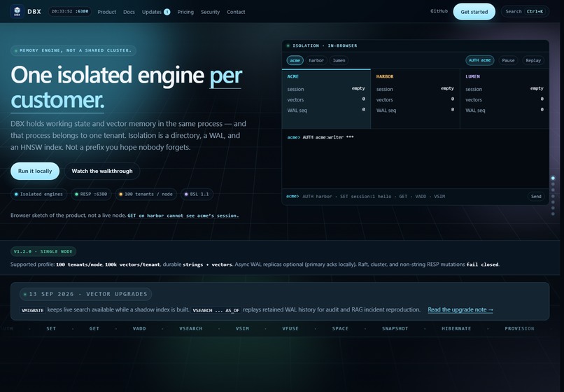Viewport: 564px width, 392px height.
Task: Click the AUTH acme pill
Action: (x=480, y=60)
